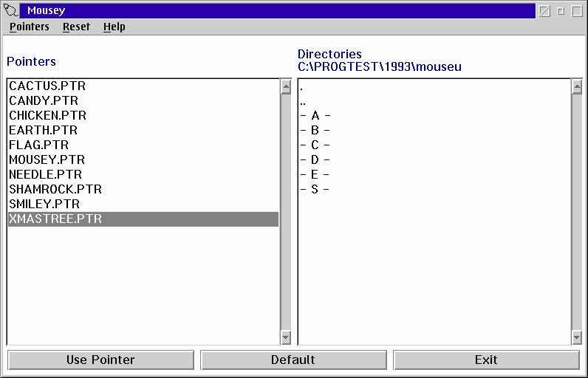This screenshot has height=378, width=588.
Task: Choose drive - D - in Directories
Action: pyautogui.click(x=434, y=159)
